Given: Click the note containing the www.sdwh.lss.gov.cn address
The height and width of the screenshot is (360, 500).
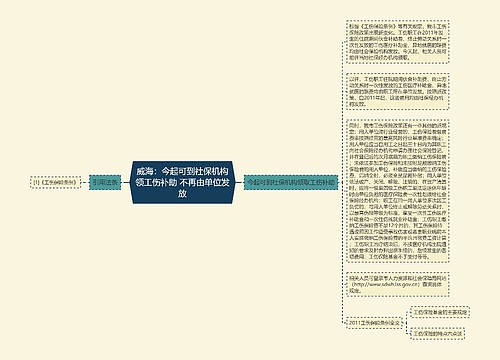Looking at the screenshot, I should point(398,284).
